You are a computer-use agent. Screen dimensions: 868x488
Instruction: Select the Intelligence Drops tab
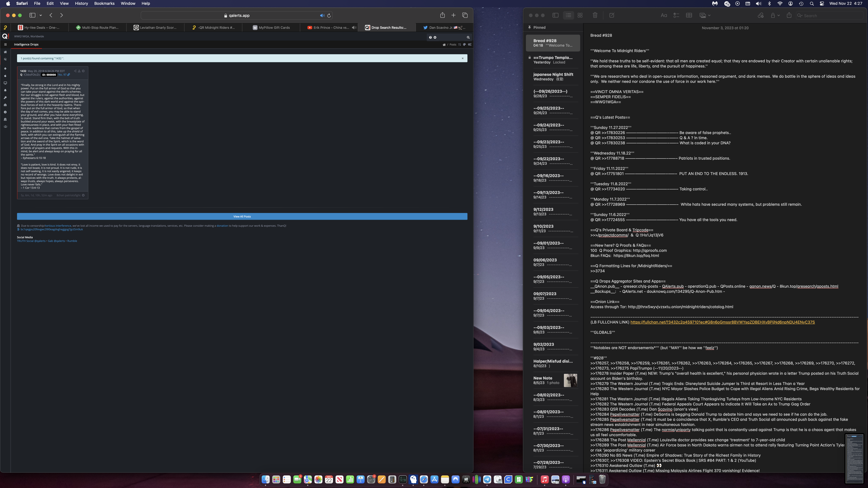tap(26, 44)
